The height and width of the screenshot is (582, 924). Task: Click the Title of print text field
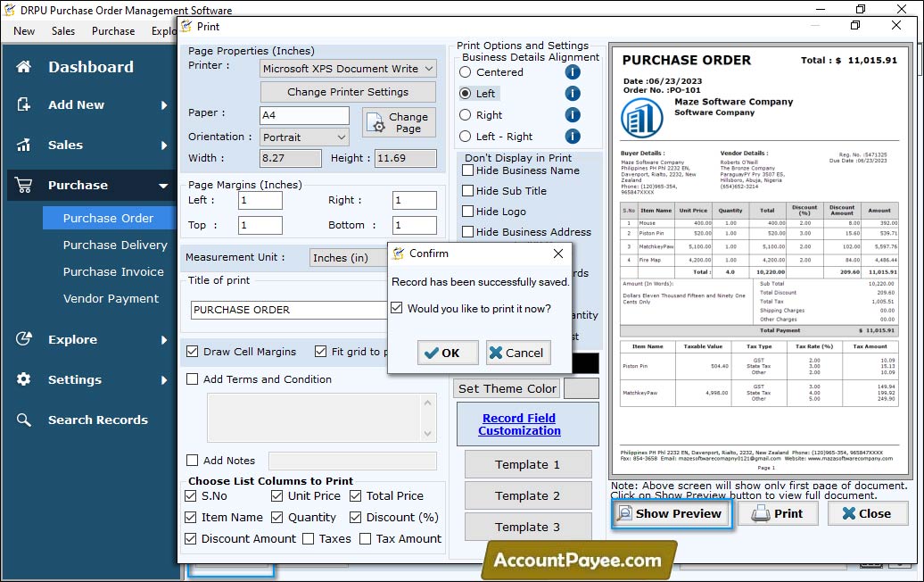289,310
